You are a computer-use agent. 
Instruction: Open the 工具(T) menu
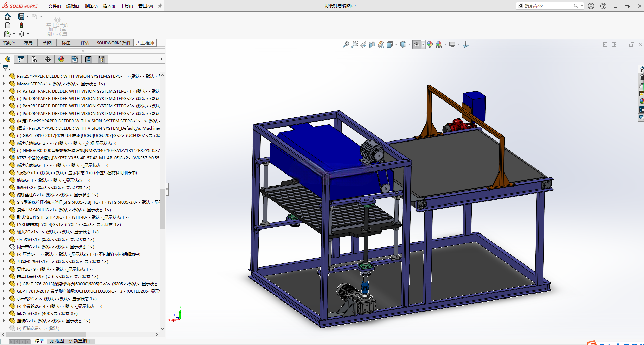127,6
